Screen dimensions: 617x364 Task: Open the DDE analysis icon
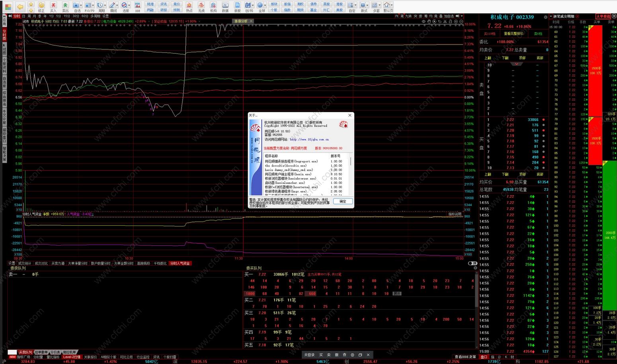pyautogui.click(x=137, y=6)
